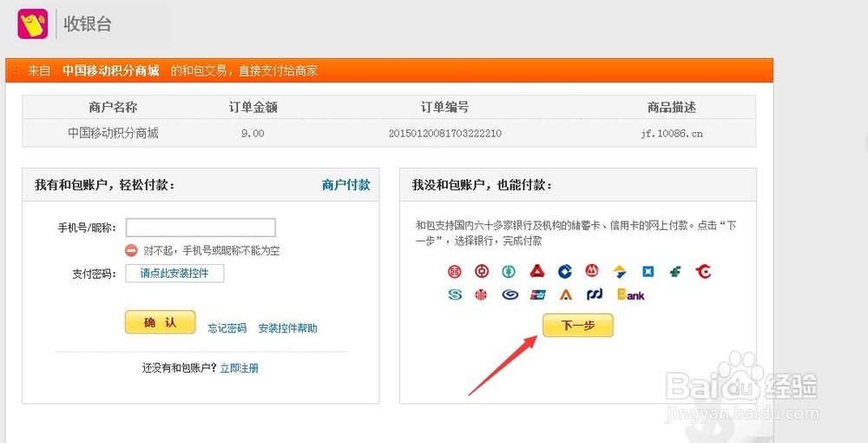Click the 商户名称 column header
Image resolution: width=868 pixels, height=443 pixels.
tap(113, 108)
